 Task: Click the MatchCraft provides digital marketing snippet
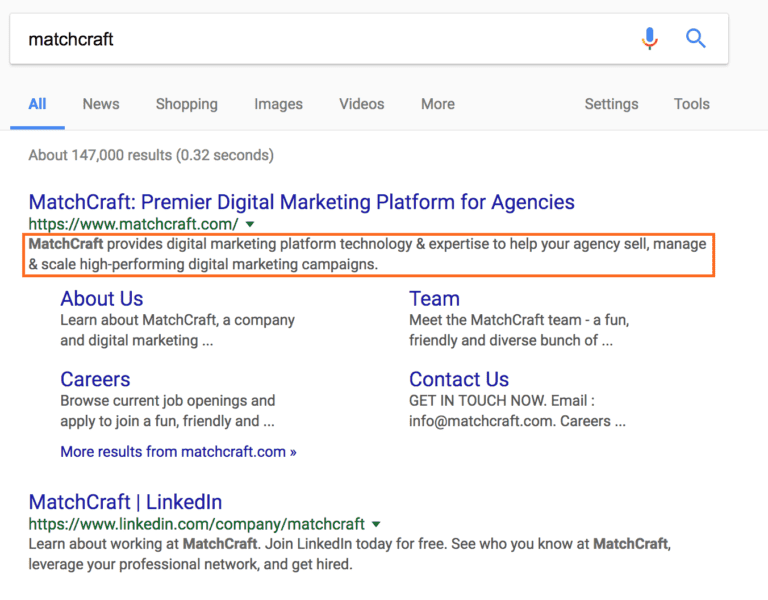(x=367, y=254)
